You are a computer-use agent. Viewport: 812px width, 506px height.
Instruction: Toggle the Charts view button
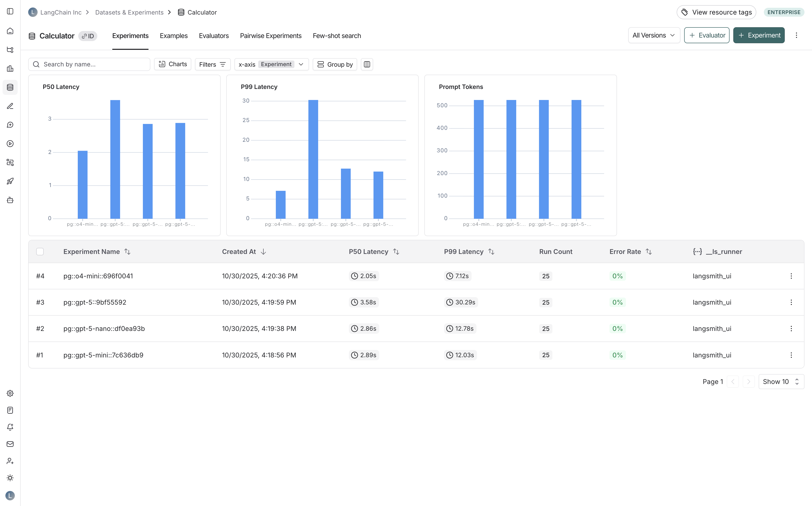[173, 64]
